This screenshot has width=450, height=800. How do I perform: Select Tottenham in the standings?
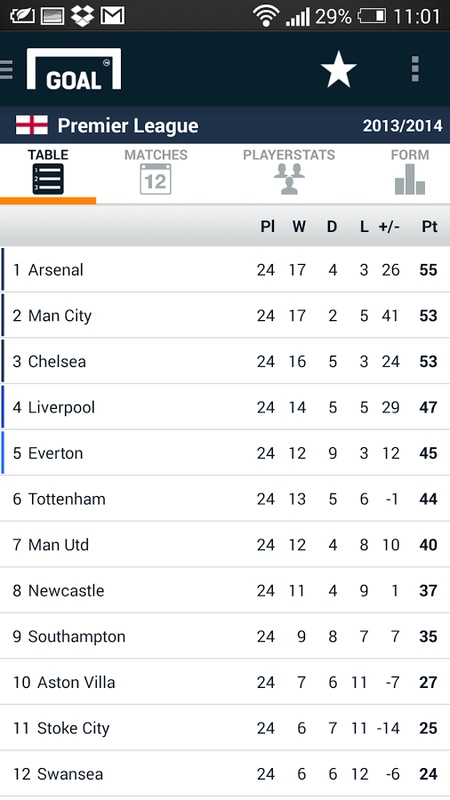click(x=225, y=498)
